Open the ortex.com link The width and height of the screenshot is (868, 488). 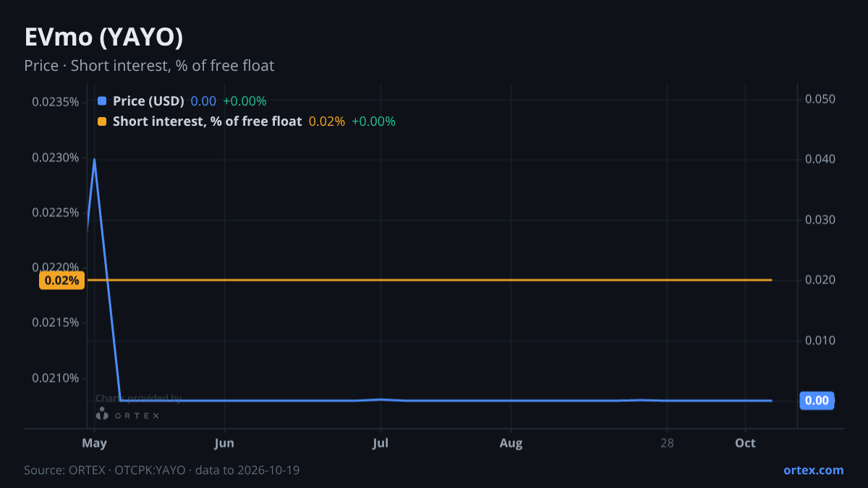(x=814, y=470)
